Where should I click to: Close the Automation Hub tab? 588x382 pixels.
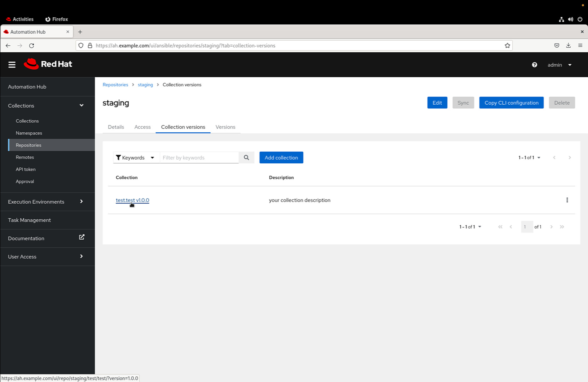68,32
